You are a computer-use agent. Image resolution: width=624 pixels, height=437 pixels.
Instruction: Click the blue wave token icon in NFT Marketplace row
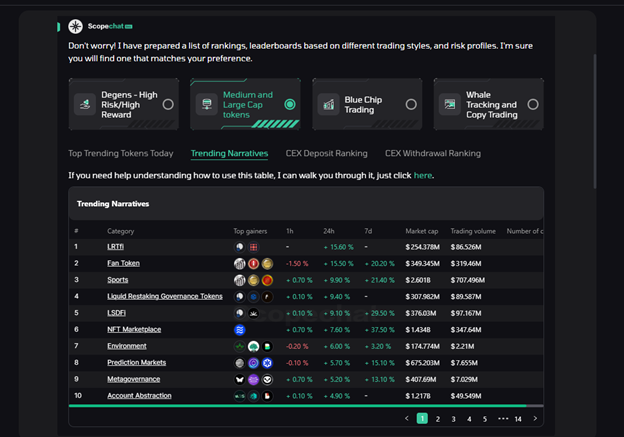pos(239,330)
